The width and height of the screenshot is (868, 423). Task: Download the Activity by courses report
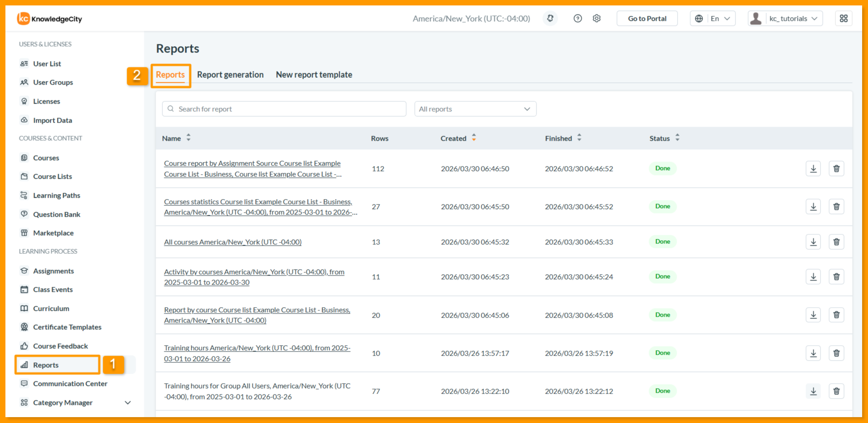[x=813, y=277]
